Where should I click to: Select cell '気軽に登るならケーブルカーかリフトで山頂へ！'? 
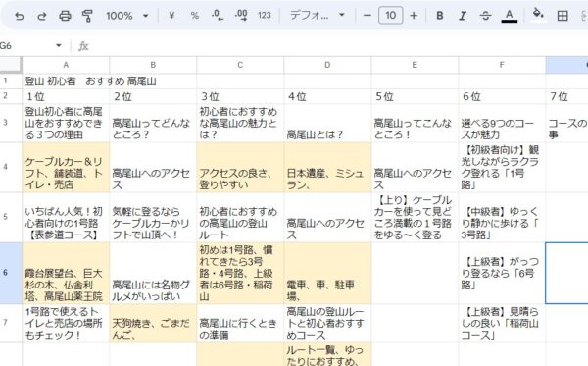click(153, 218)
